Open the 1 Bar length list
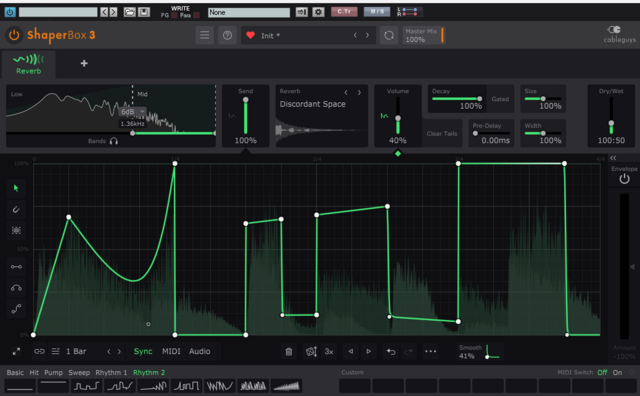Image resolution: width=640 pixels, height=396 pixels. coord(76,352)
